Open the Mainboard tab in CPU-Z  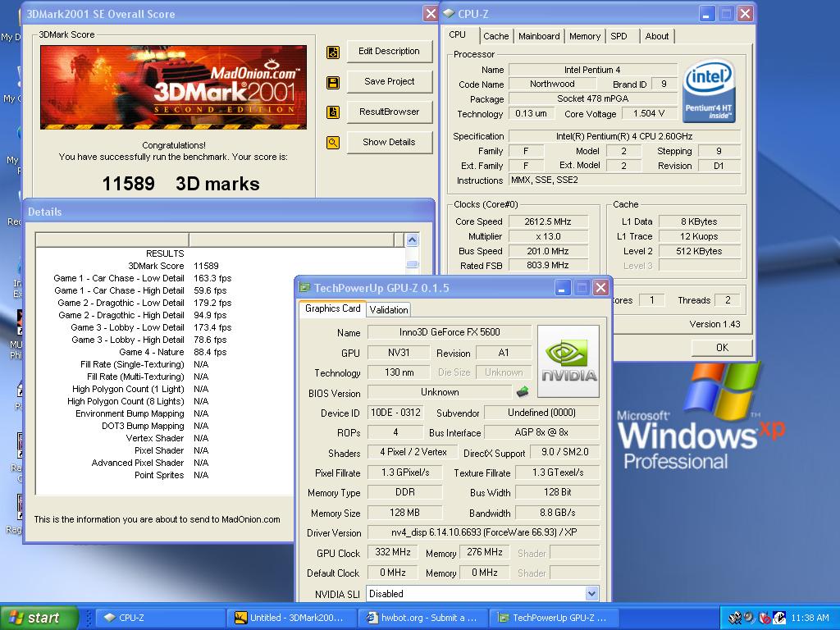pos(538,36)
